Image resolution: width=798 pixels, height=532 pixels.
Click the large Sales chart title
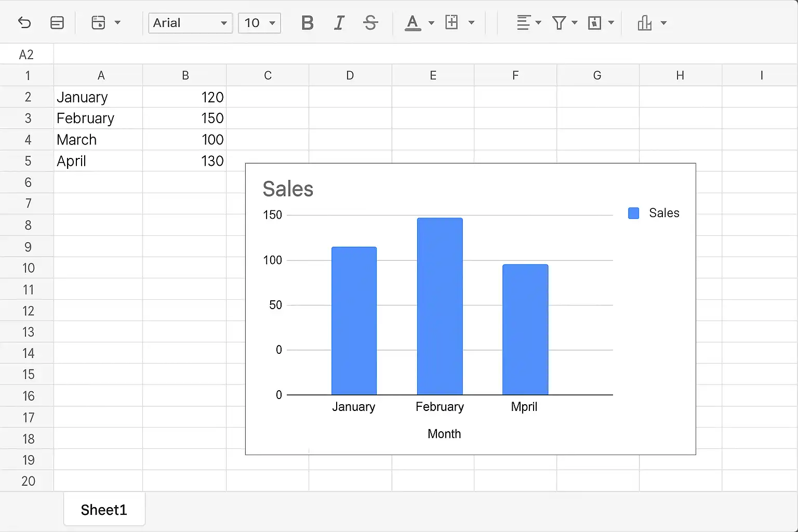pos(288,189)
